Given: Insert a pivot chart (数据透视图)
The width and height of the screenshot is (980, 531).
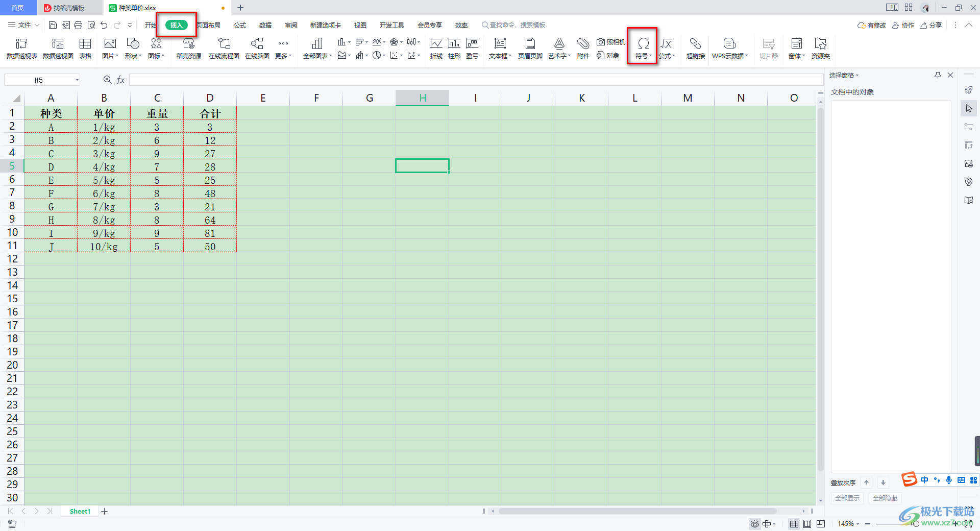Looking at the screenshot, I should (x=58, y=49).
